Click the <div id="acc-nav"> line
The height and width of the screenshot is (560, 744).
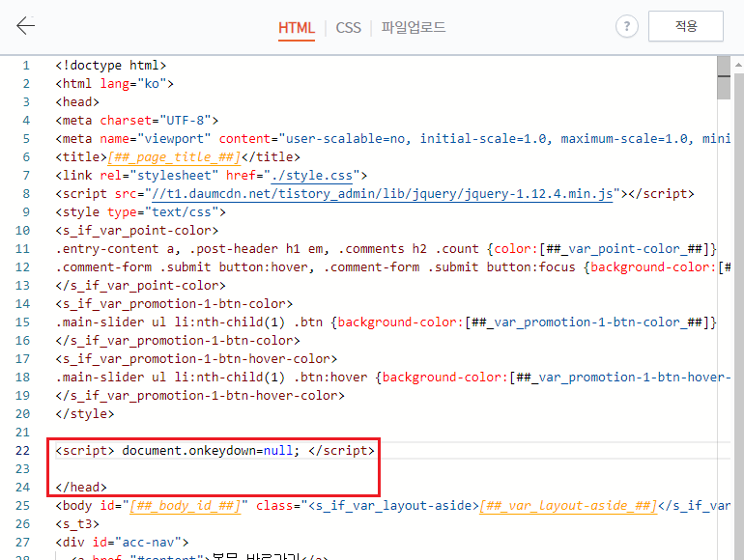point(122,543)
